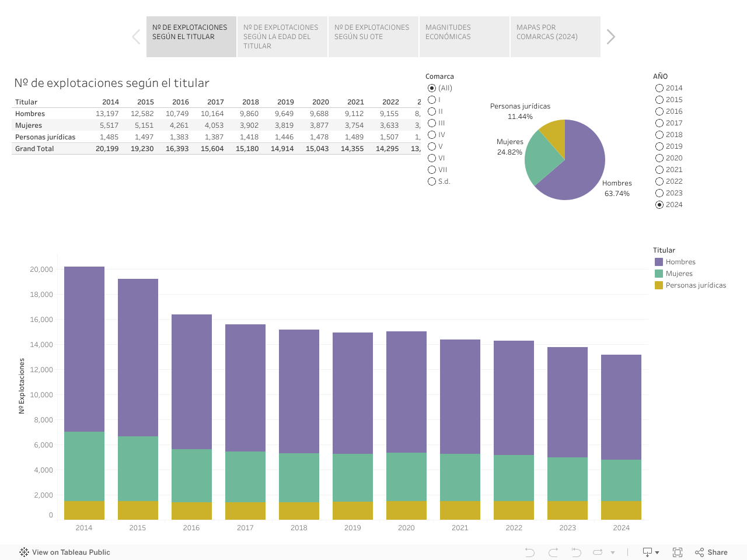
Task: Open the refresh dropdown arrow
Action: coord(613,552)
